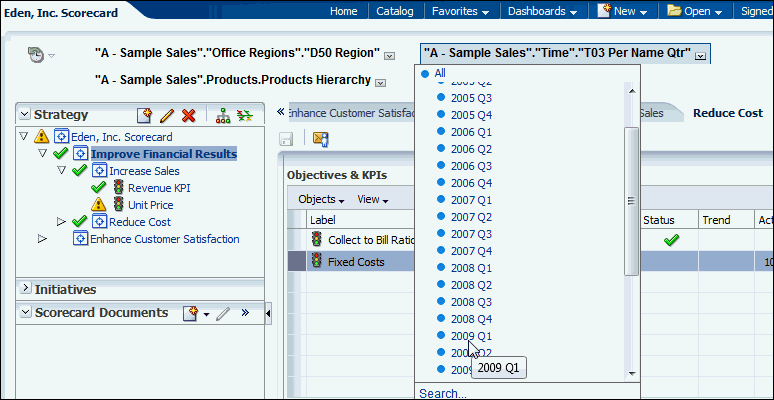
Task: Open the New menu
Action: [622, 11]
